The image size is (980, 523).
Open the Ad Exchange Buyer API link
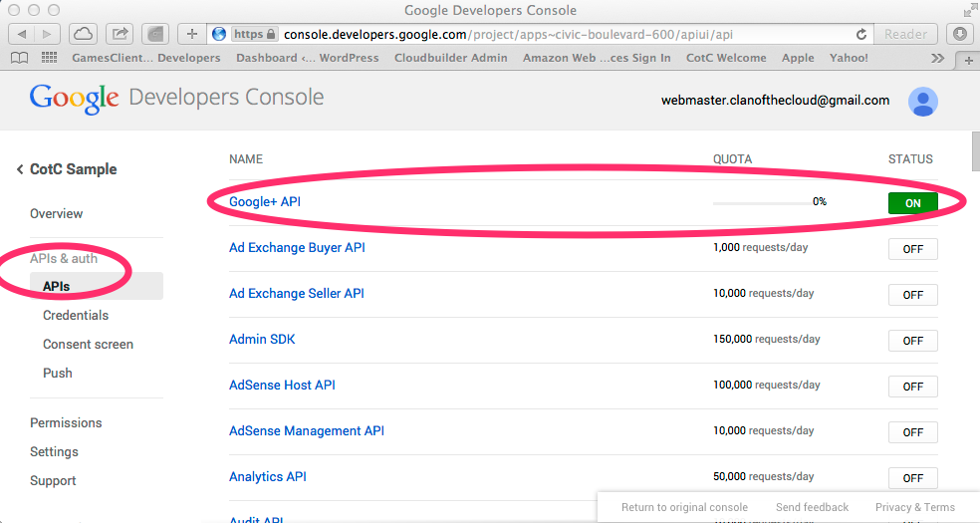pos(297,247)
